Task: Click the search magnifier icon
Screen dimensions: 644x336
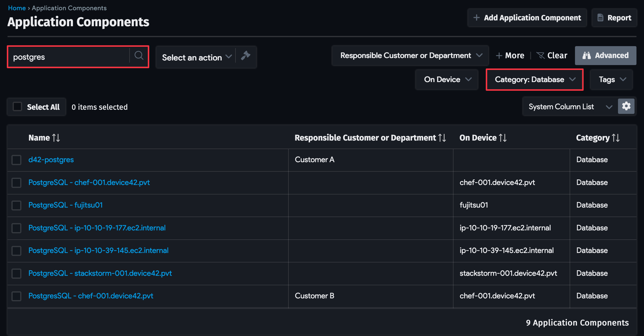Action: 139,55
